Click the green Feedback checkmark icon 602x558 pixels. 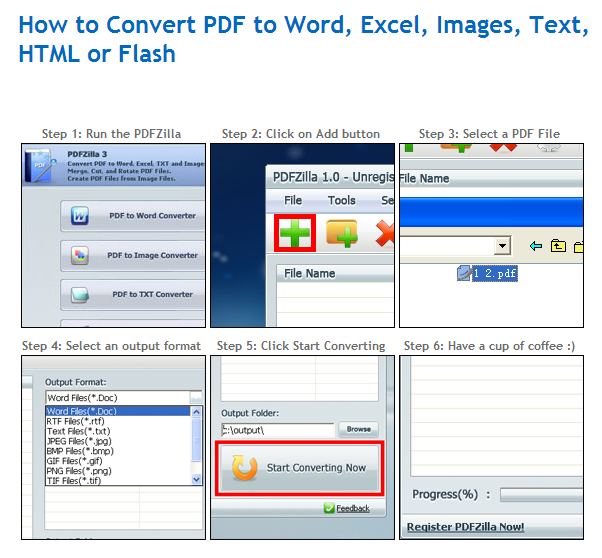coord(329,508)
